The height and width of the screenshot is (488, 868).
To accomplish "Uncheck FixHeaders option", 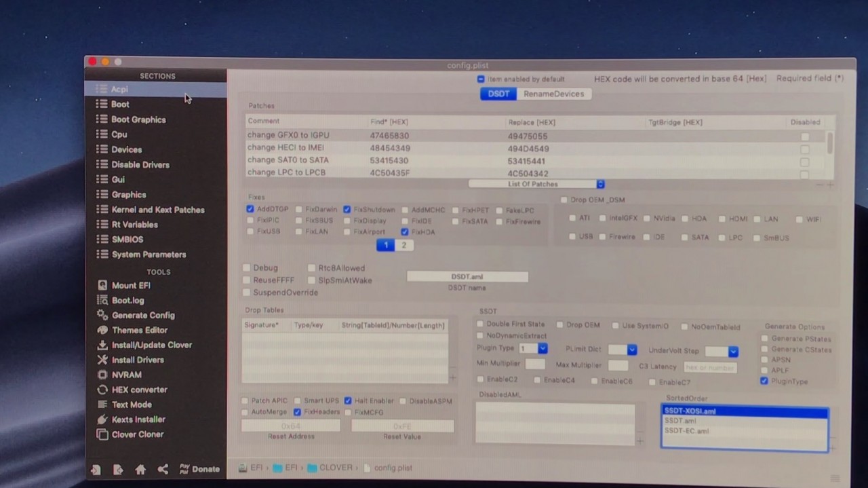I will pyautogui.click(x=297, y=412).
